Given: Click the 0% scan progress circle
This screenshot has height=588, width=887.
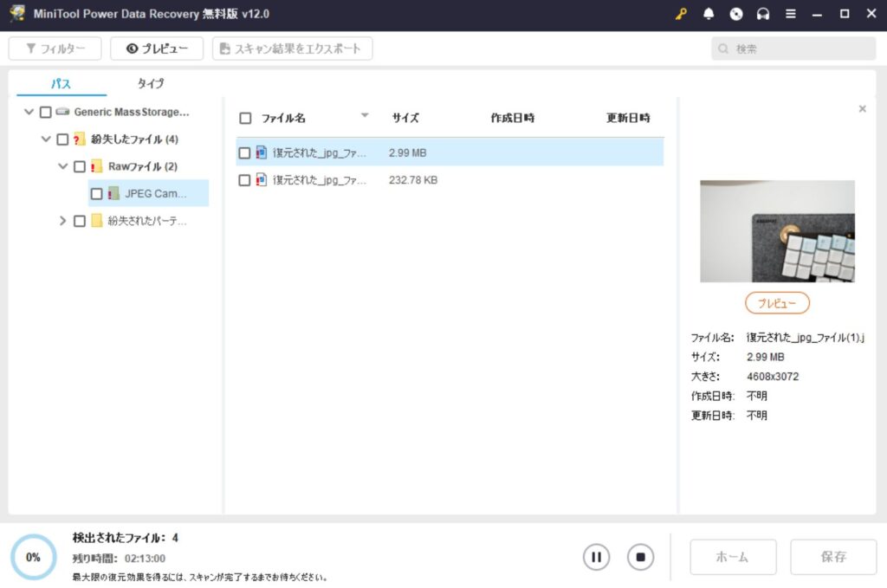Looking at the screenshot, I should [34, 557].
